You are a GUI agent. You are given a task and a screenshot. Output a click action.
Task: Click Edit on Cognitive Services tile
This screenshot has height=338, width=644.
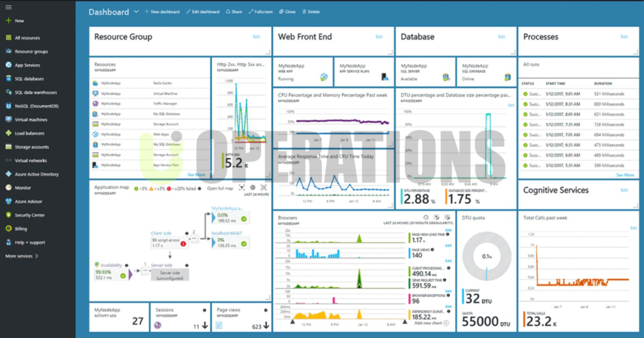625,190
